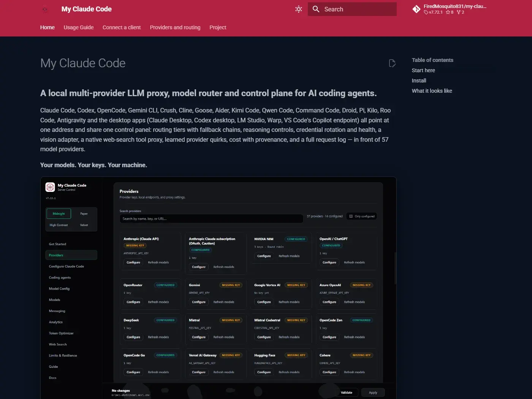The height and width of the screenshot is (399, 532).
Task: Open Model Config sidebar item
Action: [x=71, y=288]
